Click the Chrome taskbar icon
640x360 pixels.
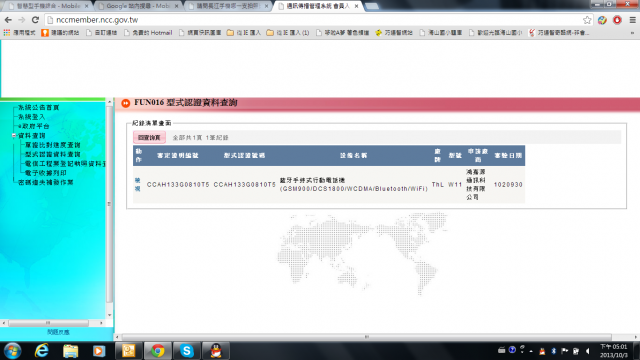point(158,351)
